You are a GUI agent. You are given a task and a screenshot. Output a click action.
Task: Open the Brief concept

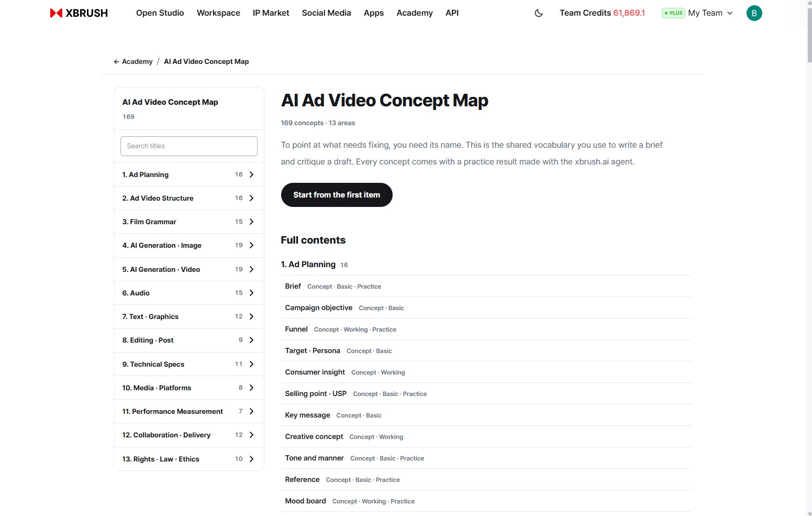click(x=486, y=286)
